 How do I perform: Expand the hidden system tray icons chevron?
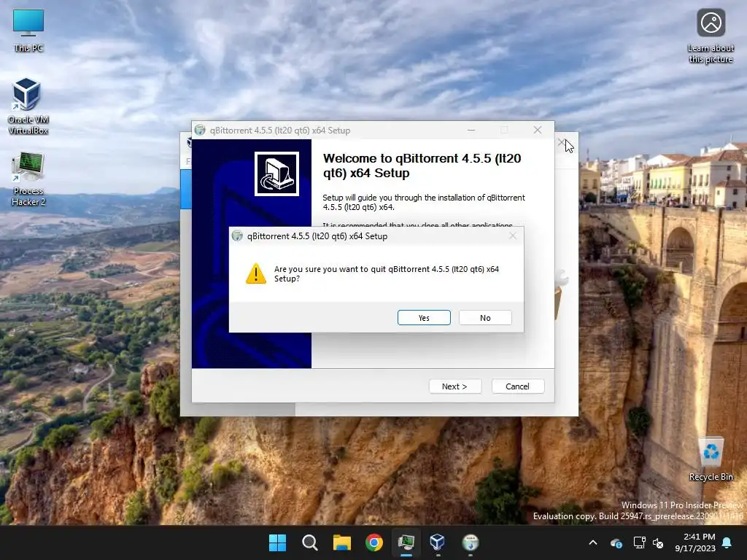point(593,542)
